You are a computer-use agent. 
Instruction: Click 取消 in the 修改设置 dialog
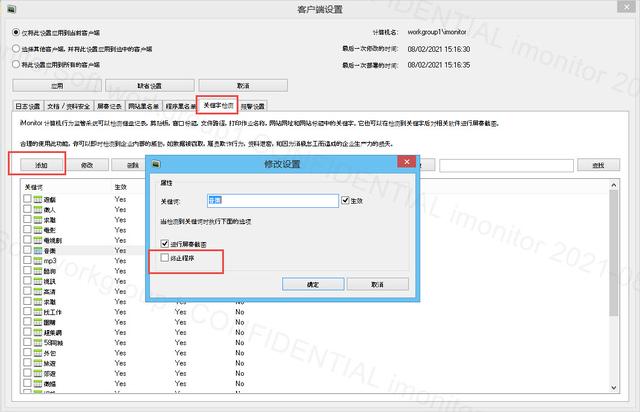tap(378, 284)
